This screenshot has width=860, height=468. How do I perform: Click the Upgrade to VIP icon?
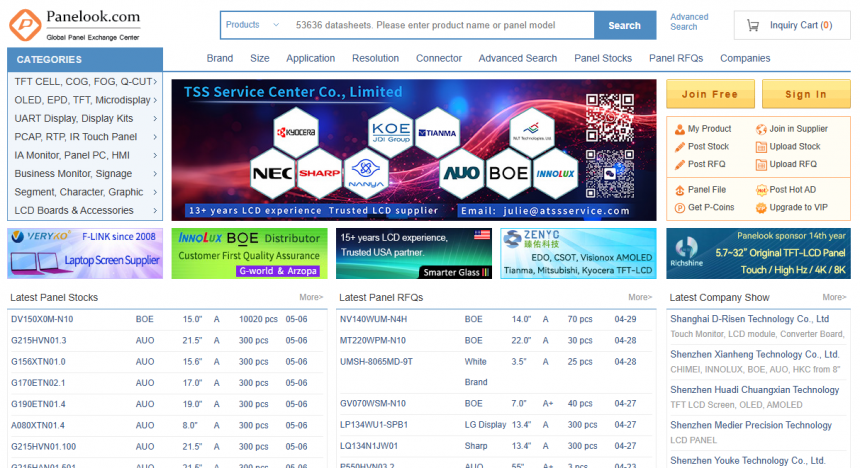point(761,208)
